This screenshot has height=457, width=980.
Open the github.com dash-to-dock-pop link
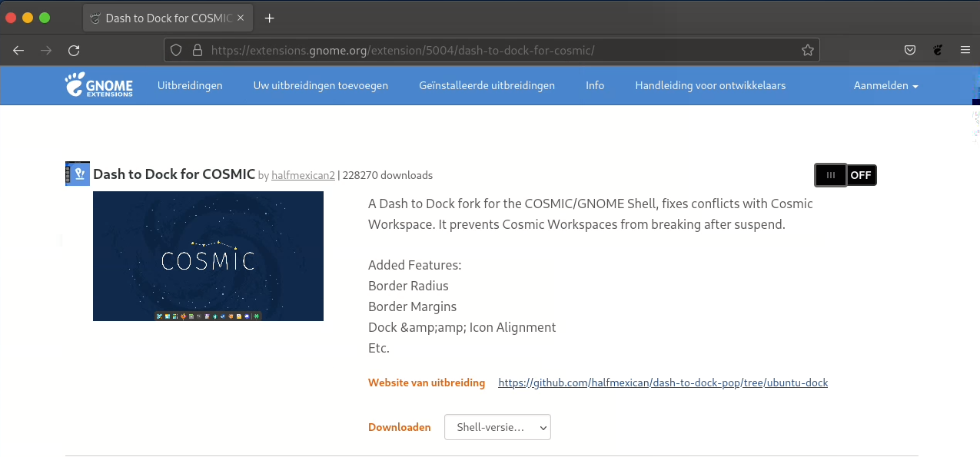[x=663, y=382]
